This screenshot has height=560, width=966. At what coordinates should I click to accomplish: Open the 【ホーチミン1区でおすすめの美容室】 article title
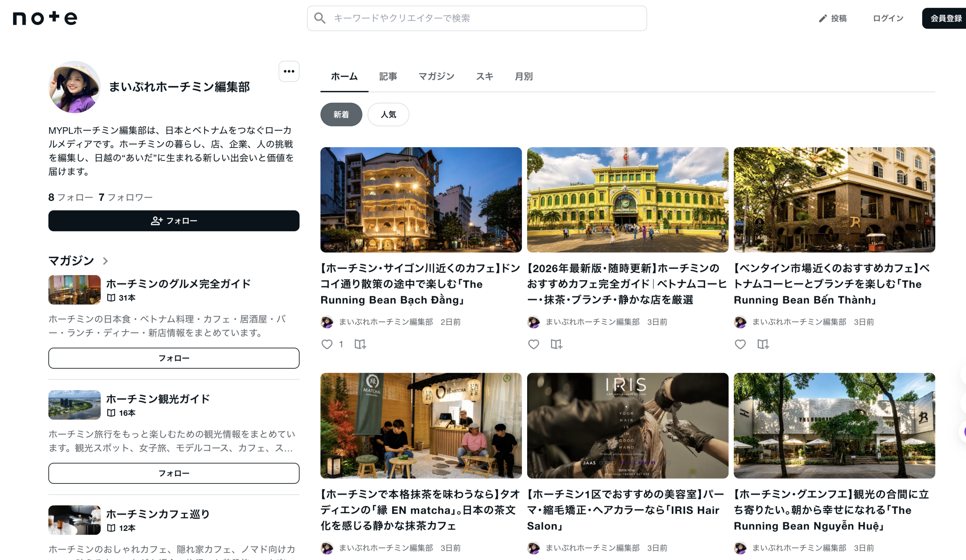626,510
